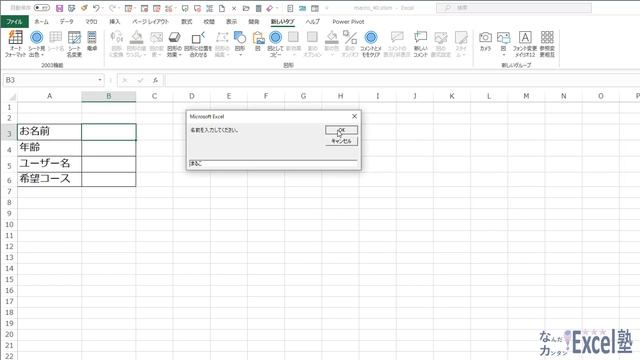
Task: Switch to the 挿入 tab
Action: click(x=115, y=22)
